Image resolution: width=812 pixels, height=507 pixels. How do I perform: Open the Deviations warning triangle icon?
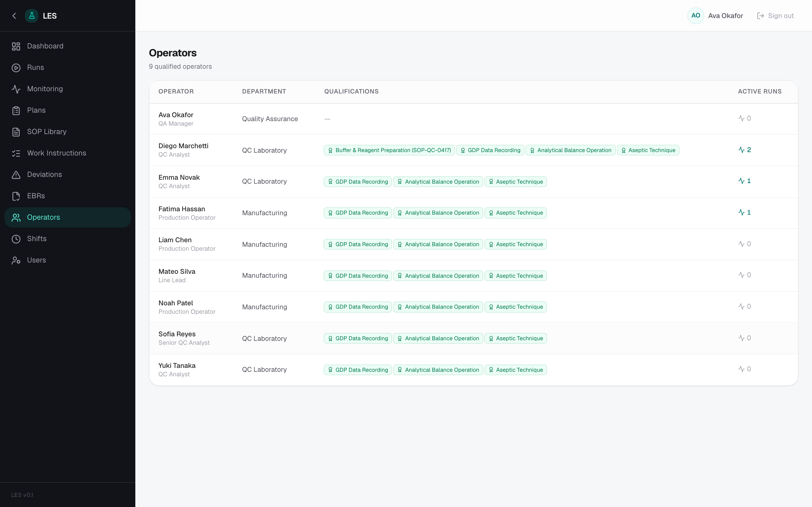[16, 175]
